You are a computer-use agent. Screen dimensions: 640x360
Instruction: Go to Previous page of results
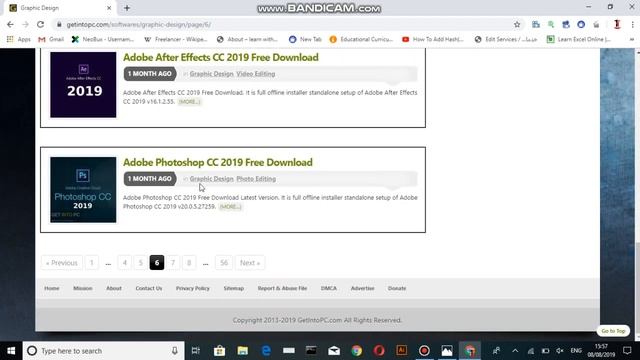tap(62, 263)
